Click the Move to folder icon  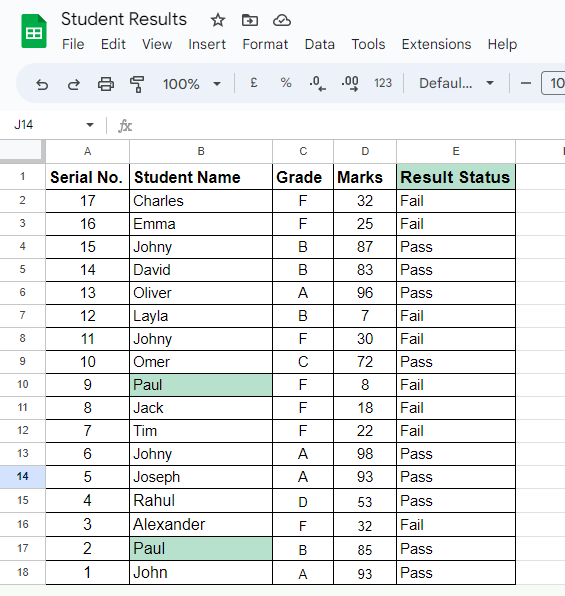click(x=250, y=20)
